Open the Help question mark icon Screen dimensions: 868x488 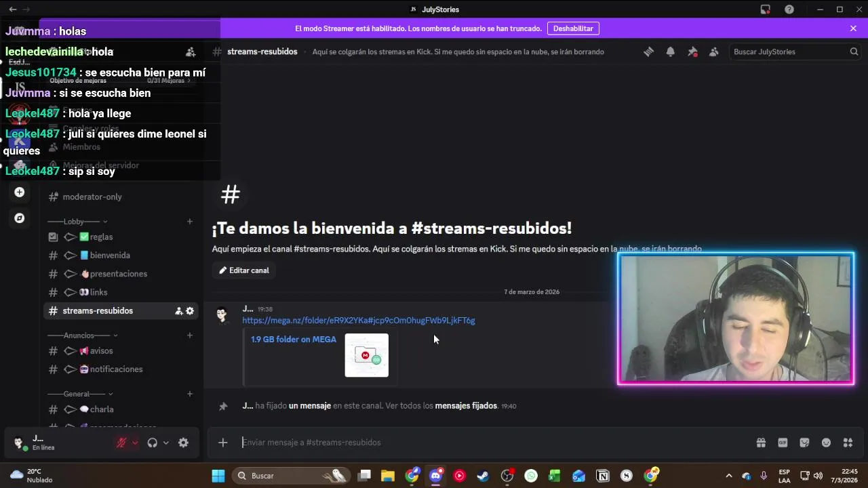point(789,9)
